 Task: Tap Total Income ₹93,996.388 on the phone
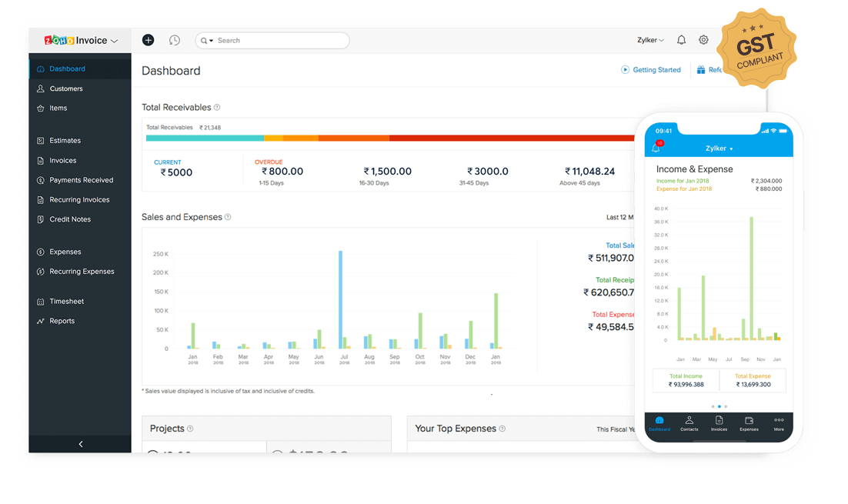click(x=686, y=381)
